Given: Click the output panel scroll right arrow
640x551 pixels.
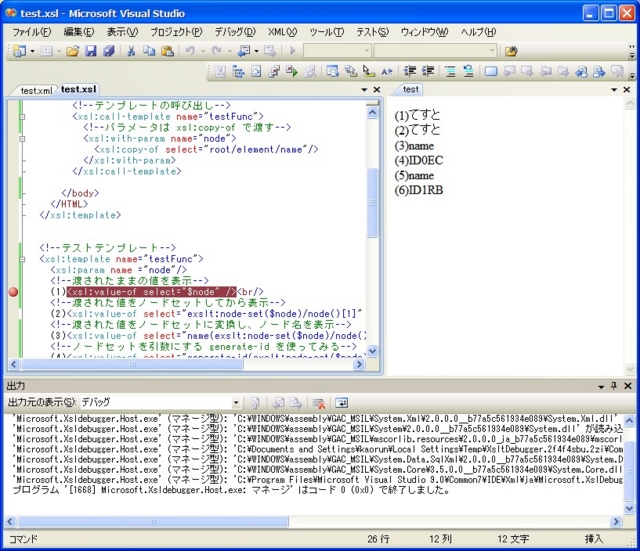Looking at the screenshot, I should pos(616,521).
